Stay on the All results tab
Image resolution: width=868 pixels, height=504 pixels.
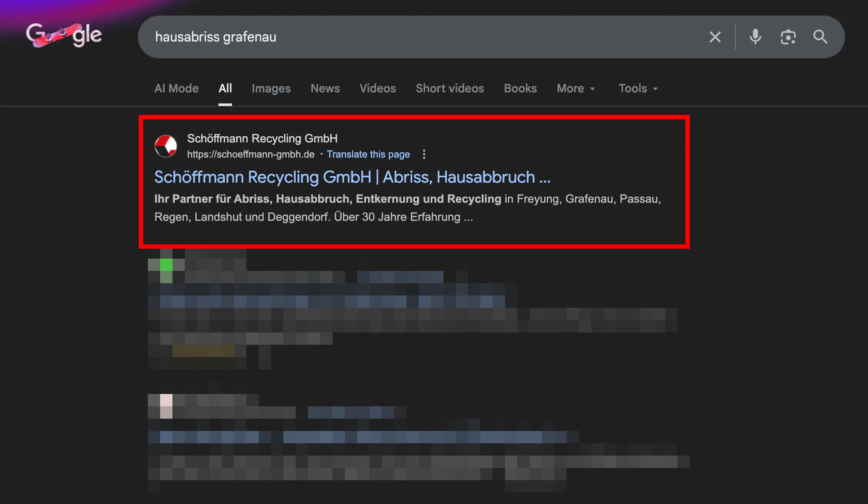[x=225, y=88]
